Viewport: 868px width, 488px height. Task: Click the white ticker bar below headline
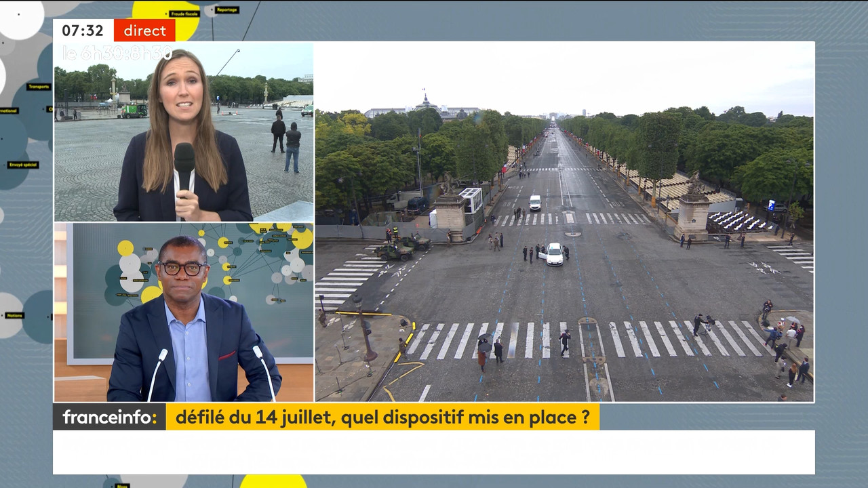[434, 452]
